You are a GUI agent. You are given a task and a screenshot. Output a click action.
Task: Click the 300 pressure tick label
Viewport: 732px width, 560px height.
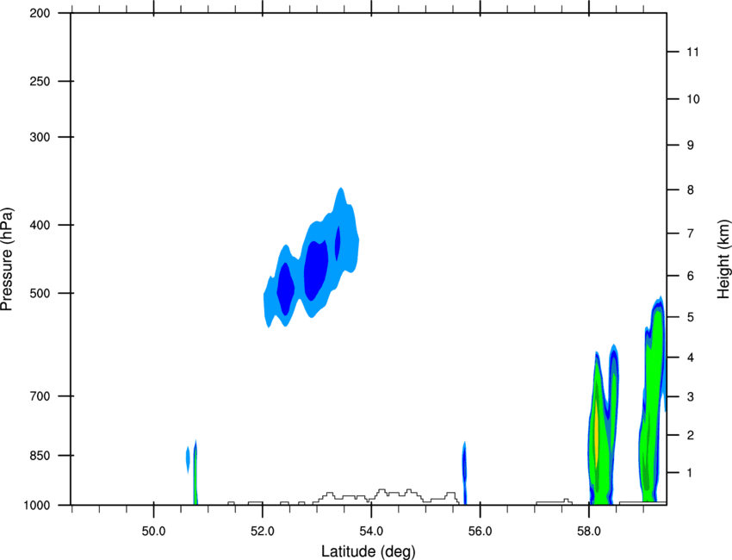click(40, 137)
